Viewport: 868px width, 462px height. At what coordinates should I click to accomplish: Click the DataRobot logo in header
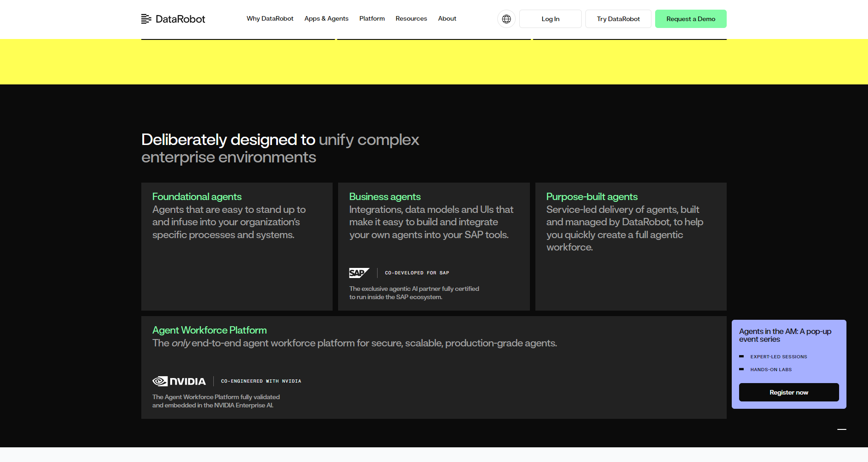click(x=173, y=19)
